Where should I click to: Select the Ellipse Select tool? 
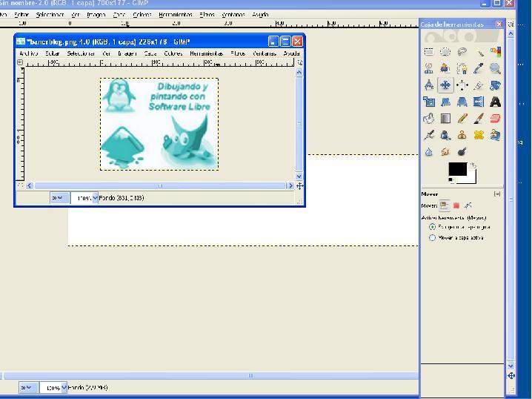pyautogui.click(x=445, y=52)
